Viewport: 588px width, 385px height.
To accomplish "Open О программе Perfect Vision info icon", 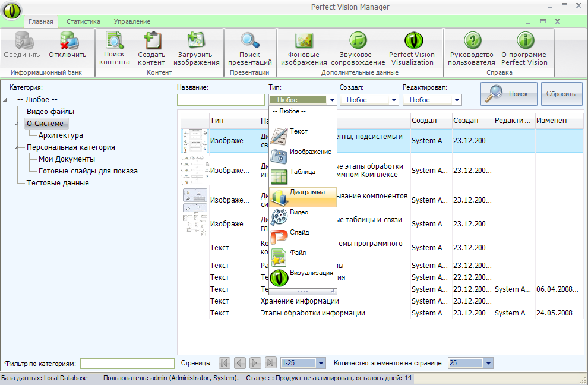I will point(526,40).
